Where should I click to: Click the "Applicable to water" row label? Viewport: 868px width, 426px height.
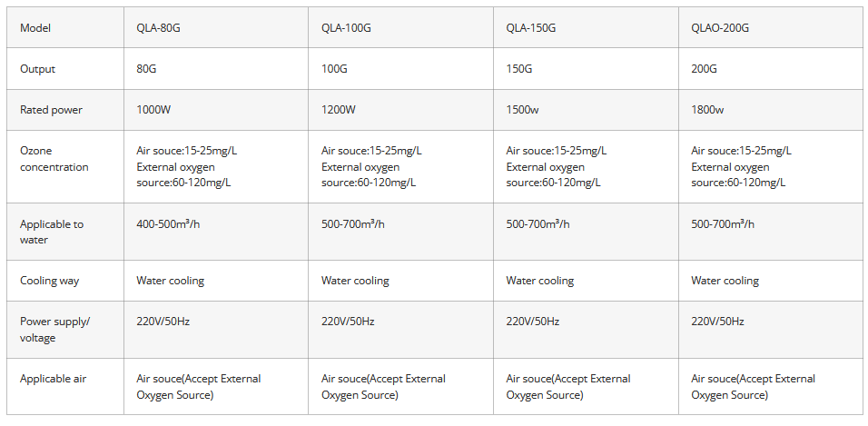coord(51,232)
